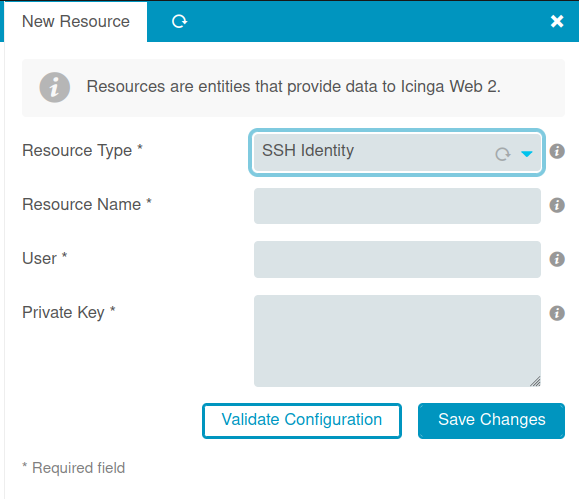Click Validate Configuration button
The image size is (579, 499).
click(x=302, y=421)
